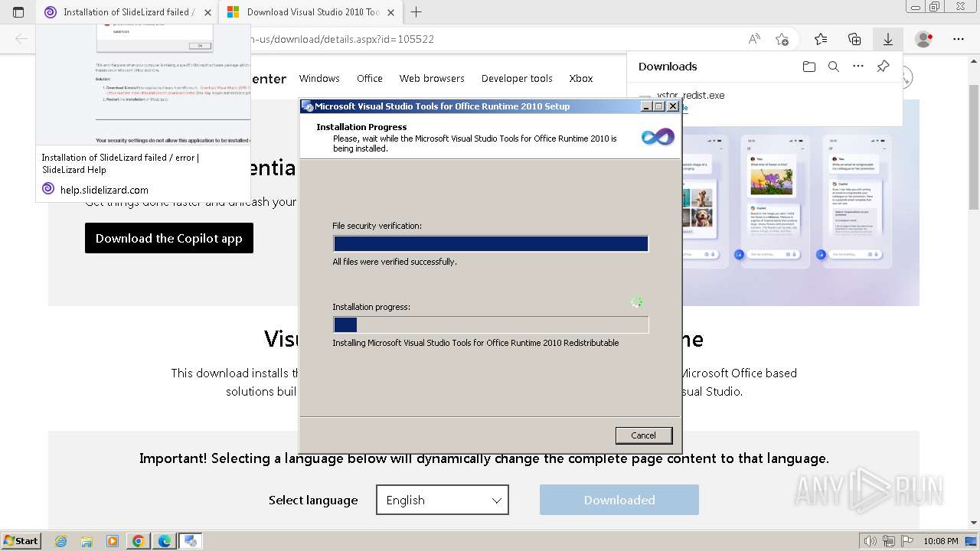980x551 pixels.
Task: Click help.slidelizard.com in tab preview
Action: click(104, 190)
